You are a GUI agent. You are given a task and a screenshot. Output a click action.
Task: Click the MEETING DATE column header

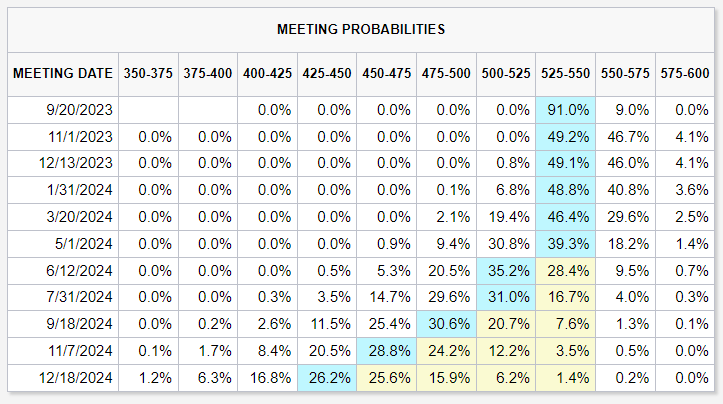[x=62, y=74]
